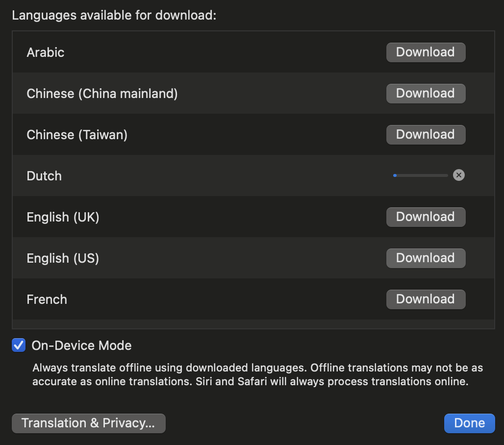Select the Chinese (Taiwan) label
Screen dimensions: 504x445
(77, 135)
